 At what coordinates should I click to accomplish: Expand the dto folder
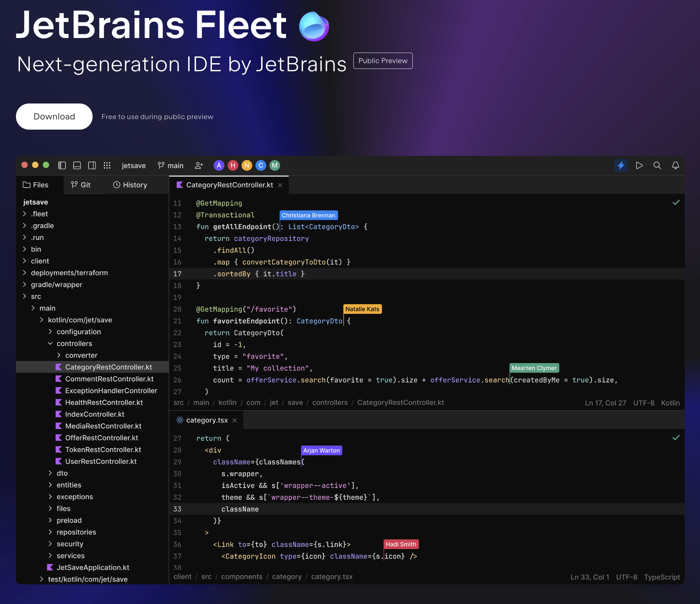[x=50, y=473]
